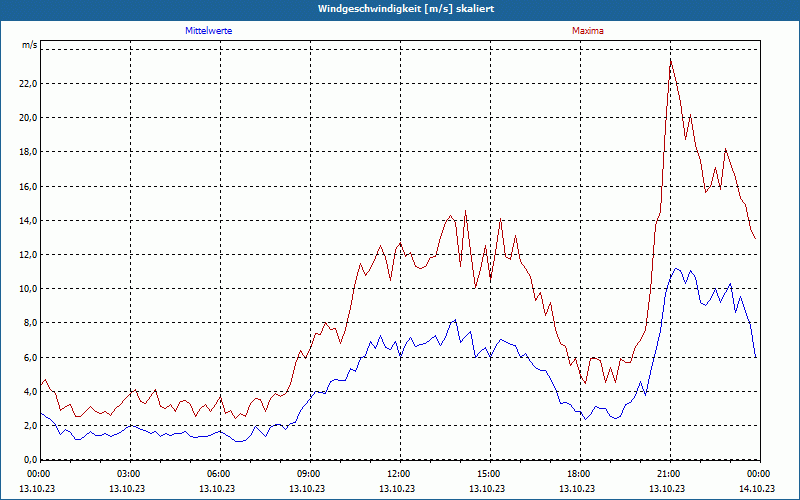Click the 4,0 y-axis label

[30, 392]
